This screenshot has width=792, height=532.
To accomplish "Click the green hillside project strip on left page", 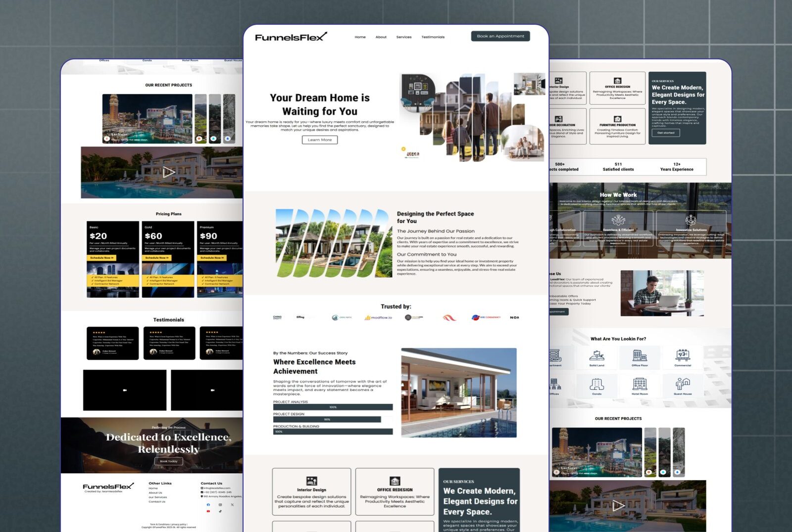I will 200,119.
